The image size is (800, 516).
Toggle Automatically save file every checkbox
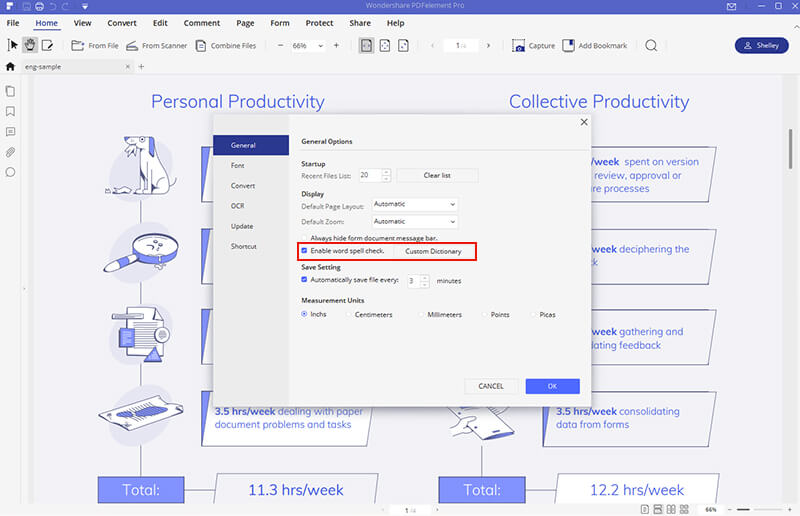tap(305, 280)
